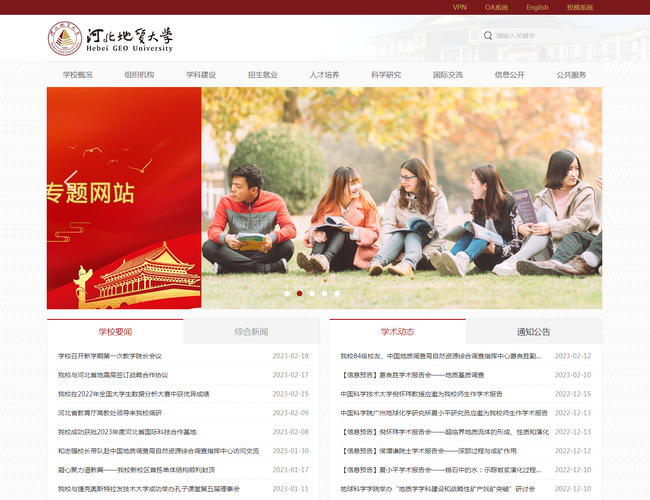Open 地球科学学院举办 研讨会 item
650x500 pixels.
click(x=438, y=489)
